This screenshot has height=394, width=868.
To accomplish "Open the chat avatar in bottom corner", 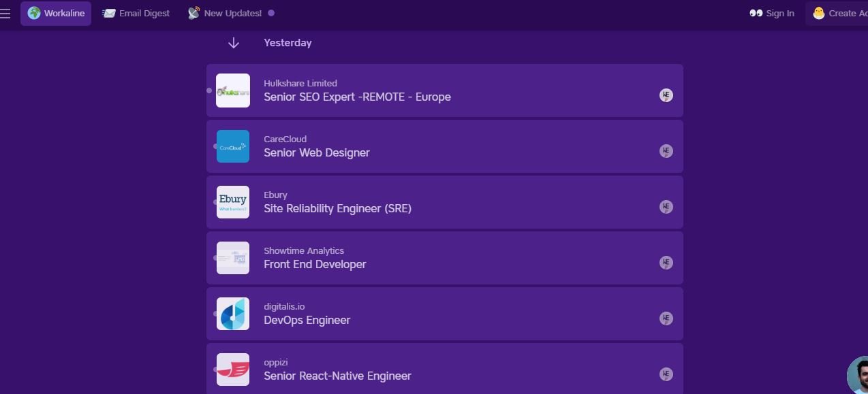I will [x=858, y=375].
